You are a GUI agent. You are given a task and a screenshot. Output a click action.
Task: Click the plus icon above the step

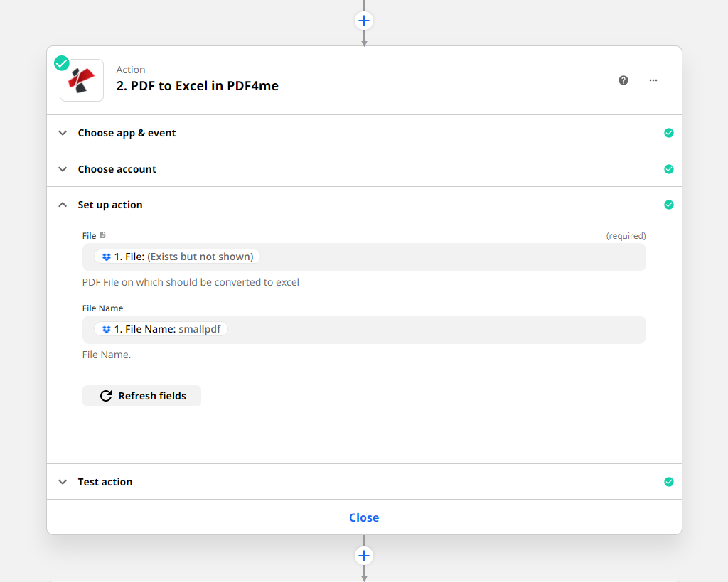pyautogui.click(x=364, y=21)
